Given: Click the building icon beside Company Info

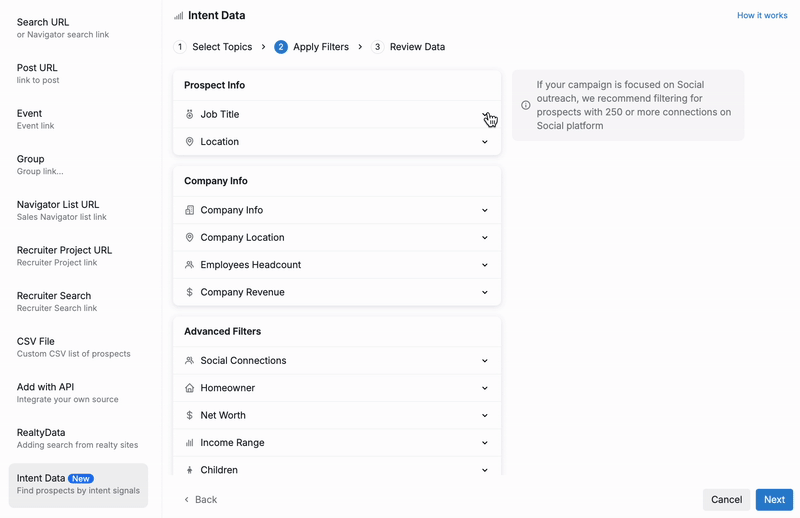Looking at the screenshot, I should point(189,210).
